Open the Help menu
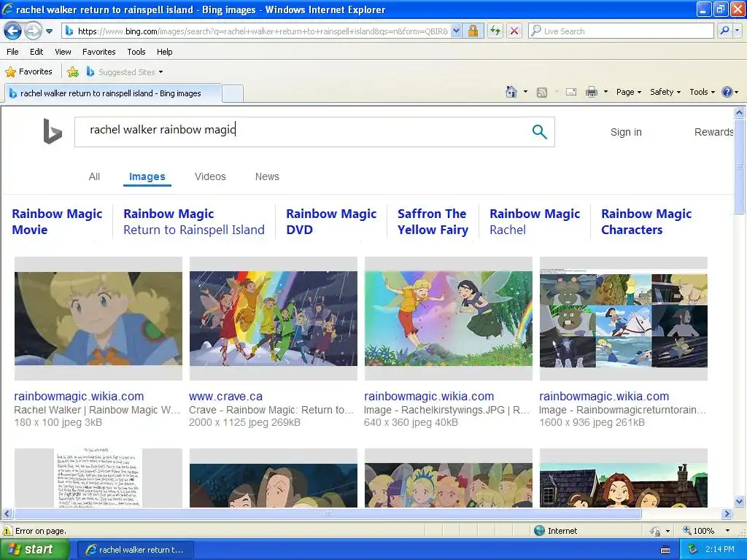Screen dimensions: 747x560 164,52
